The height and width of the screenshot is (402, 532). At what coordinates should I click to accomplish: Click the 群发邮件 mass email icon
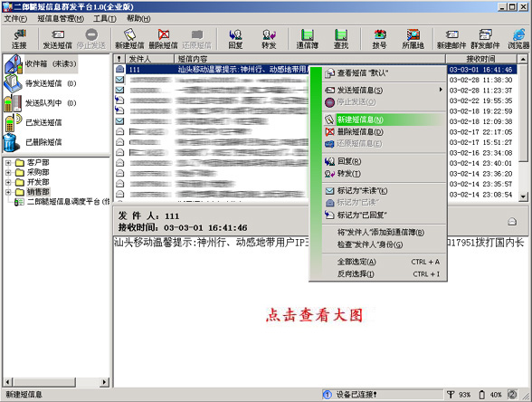pyautogui.click(x=485, y=39)
